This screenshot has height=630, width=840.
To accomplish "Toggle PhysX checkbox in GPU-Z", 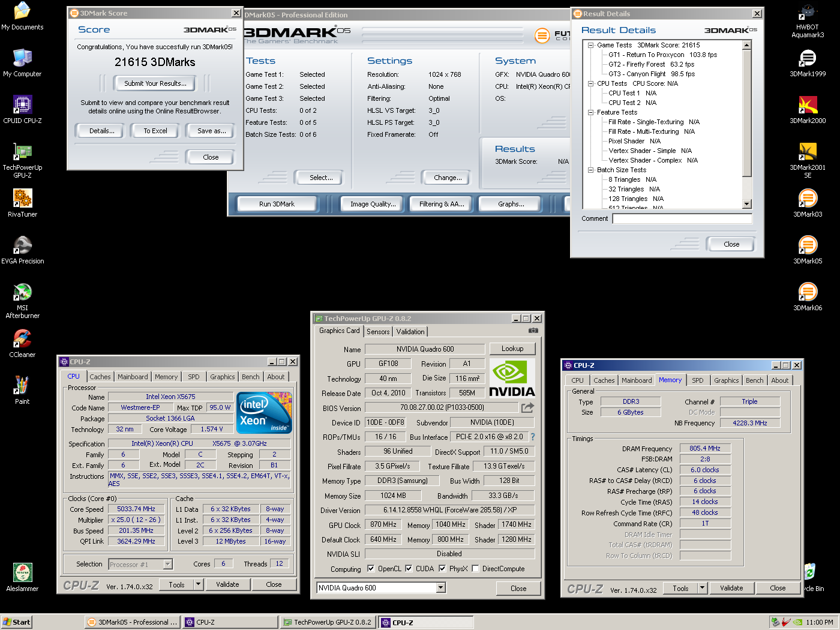I will tap(442, 568).
